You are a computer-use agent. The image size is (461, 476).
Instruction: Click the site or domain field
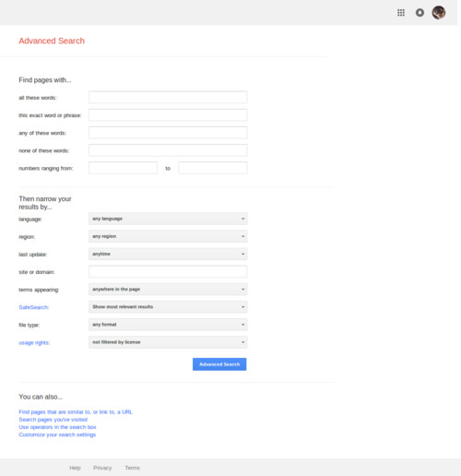[x=168, y=271]
